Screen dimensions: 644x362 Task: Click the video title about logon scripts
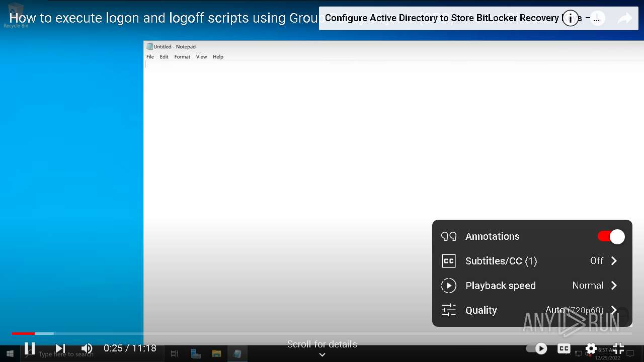(164, 18)
